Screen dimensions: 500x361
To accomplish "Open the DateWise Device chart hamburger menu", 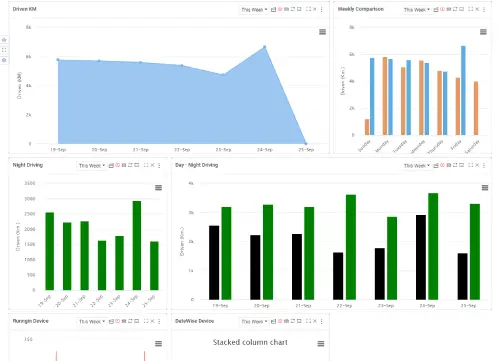I will (x=321, y=343).
